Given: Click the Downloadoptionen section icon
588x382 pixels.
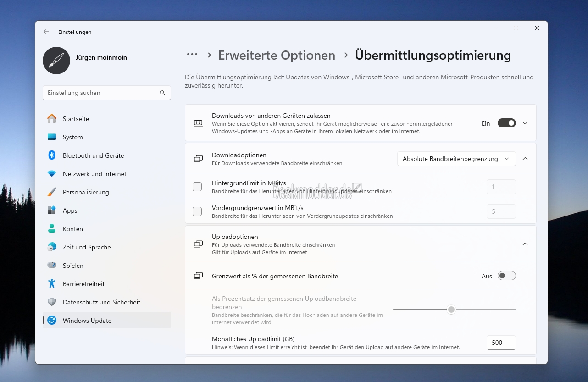Looking at the screenshot, I should click(198, 159).
